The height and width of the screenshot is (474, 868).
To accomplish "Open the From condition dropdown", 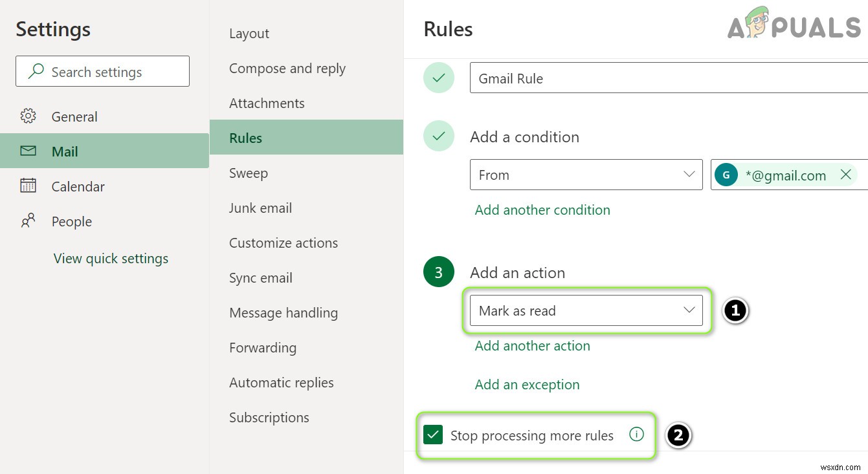I will point(586,175).
